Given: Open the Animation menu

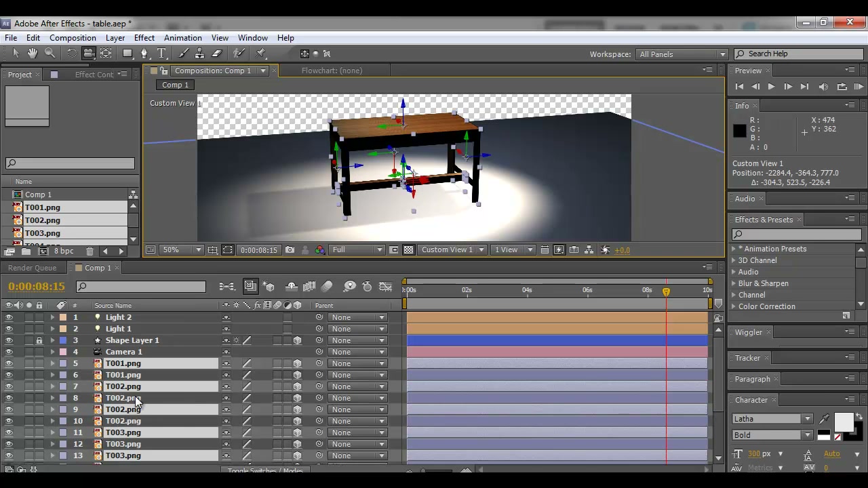Looking at the screenshot, I should click(183, 38).
